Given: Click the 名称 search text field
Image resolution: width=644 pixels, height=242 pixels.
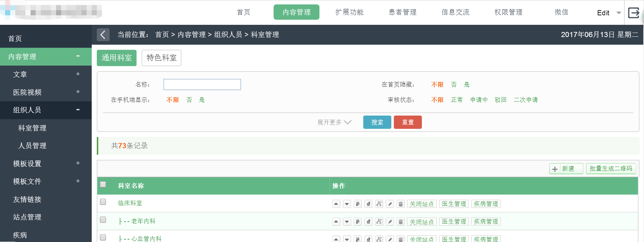Looking at the screenshot, I should click(x=202, y=85).
